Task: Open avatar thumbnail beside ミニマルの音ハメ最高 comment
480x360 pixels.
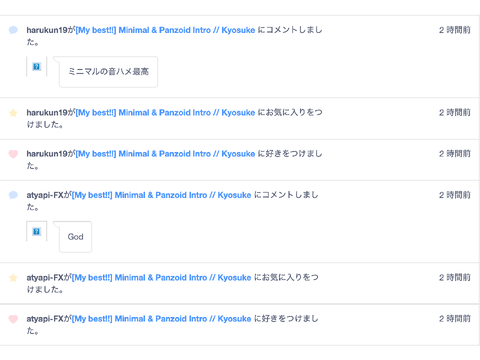Action: (36, 66)
